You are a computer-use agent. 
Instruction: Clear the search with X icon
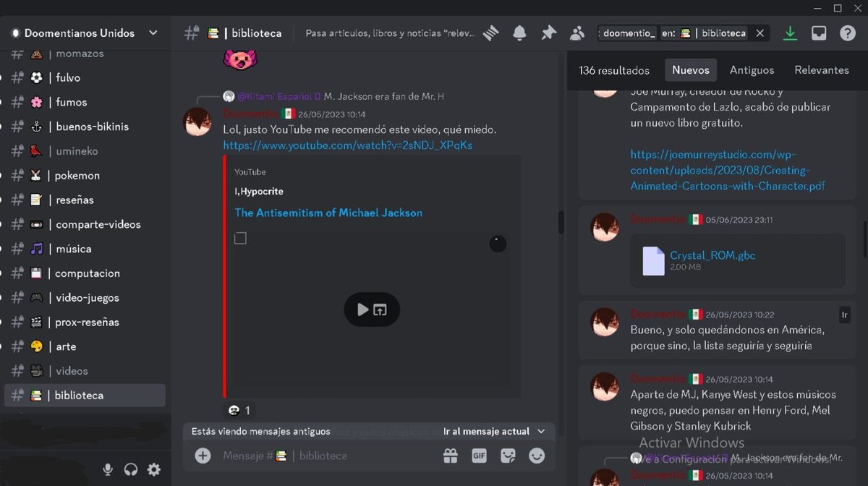(x=759, y=33)
